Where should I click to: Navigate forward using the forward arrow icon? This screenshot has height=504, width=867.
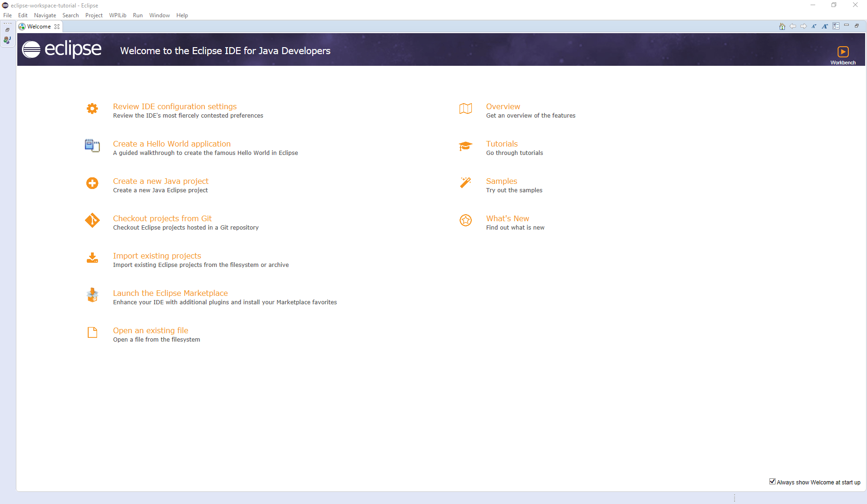pyautogui.click(x=803, y=26)
